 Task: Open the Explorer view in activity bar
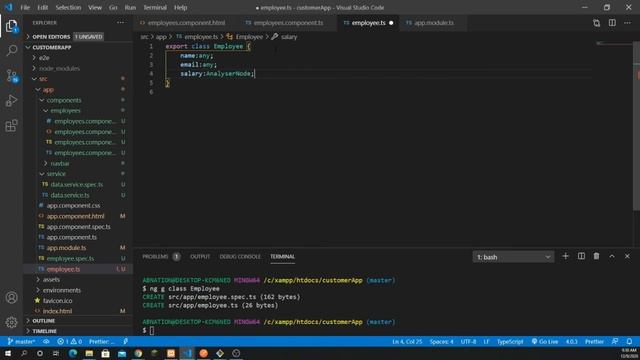point(11,26)
